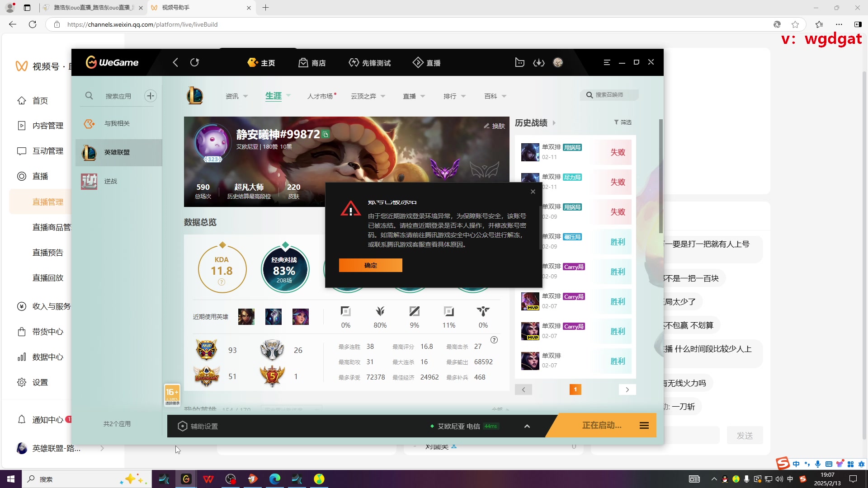Click the stats help icon beside 最高击杀
The image size is (868, 488).
tap(494, 340)
